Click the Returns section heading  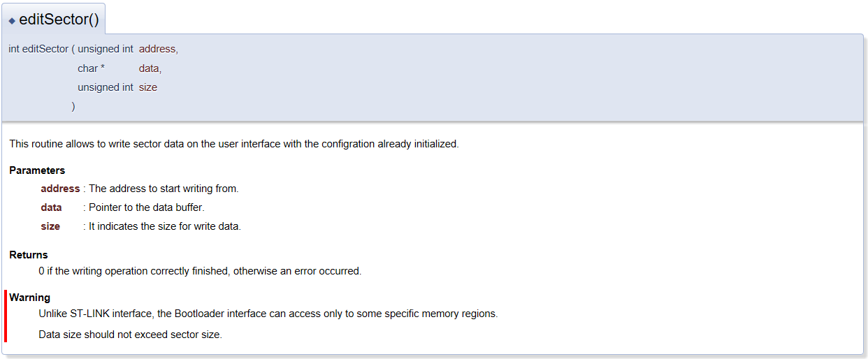(29, 255)
